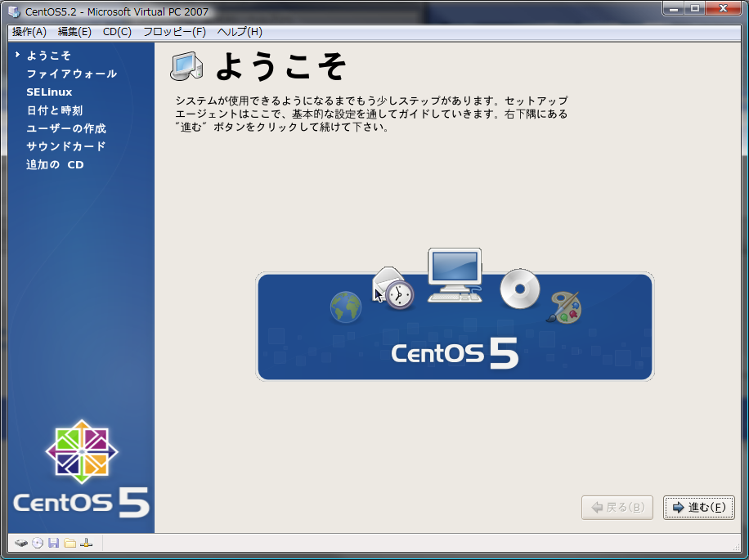
Task: Open the CD(C) menu
Action: point(117,32)
